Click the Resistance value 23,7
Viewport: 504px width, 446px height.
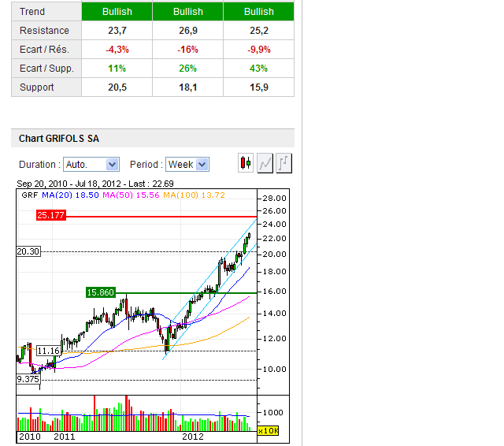[117, 31]
